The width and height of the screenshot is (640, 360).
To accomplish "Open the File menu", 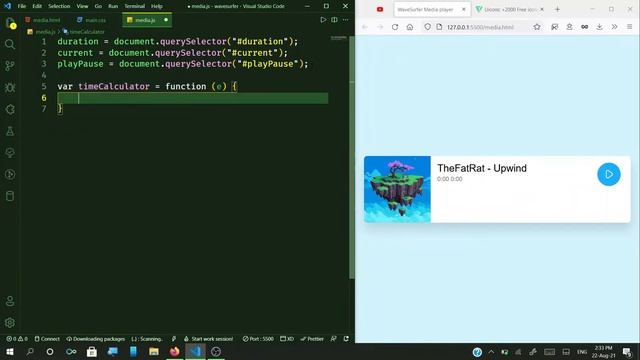I will coord(22,6).
